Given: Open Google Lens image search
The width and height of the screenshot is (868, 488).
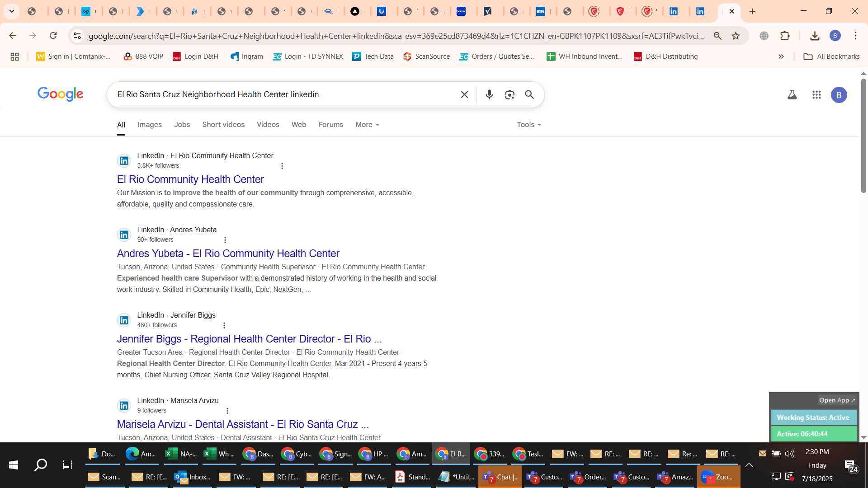Looking at the screenshot, I should click(x=509, y=94).
